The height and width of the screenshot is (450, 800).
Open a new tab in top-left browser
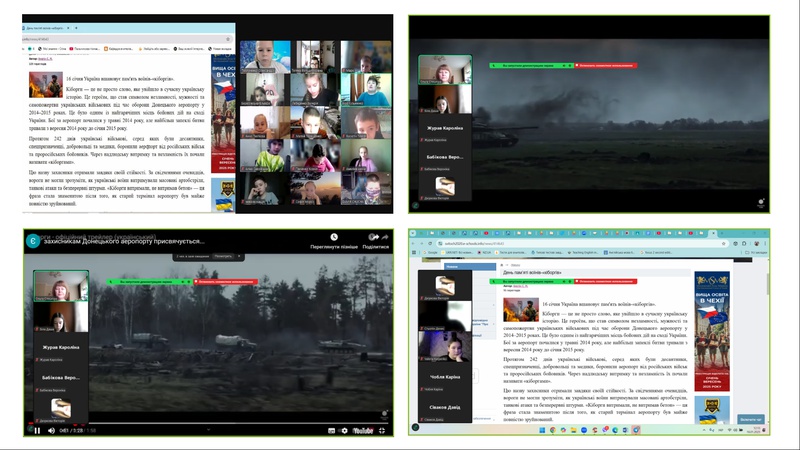(76, 28)
